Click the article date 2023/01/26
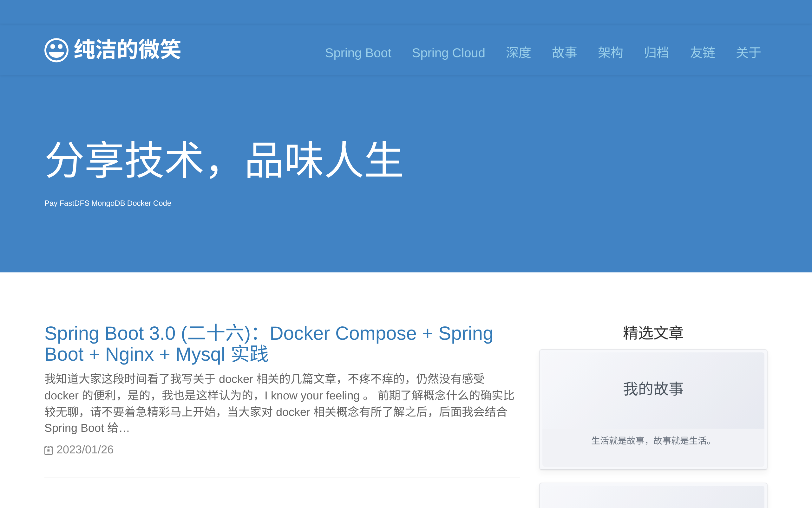The image size is (812, 508). click(x=85, y=450)
